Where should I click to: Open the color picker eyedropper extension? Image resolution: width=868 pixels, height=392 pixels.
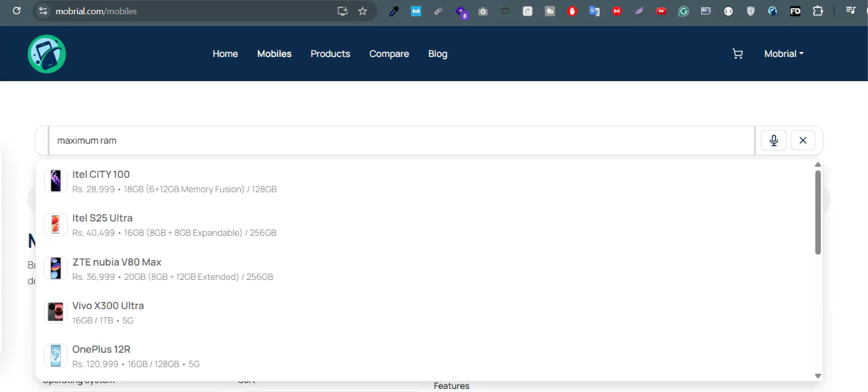(x=394, y=11)
